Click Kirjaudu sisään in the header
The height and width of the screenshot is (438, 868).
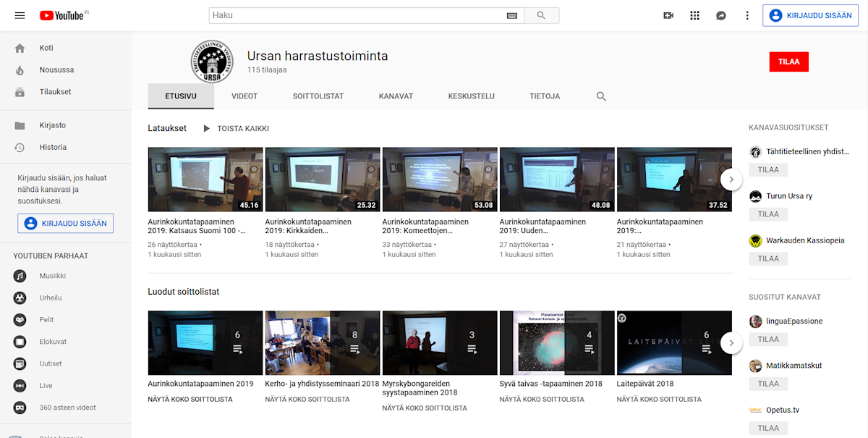click(x=810, y=15)
